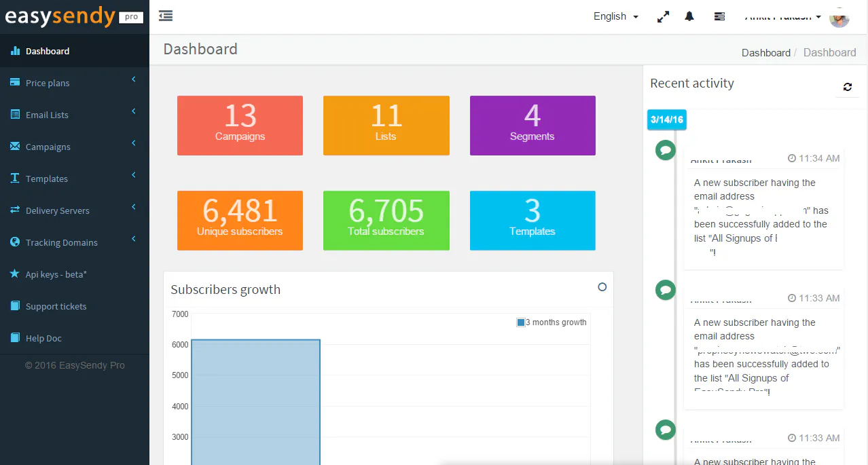Image resolution: width=868 pixels, height=465 pixels.
Task: Click the Tracking Domains globe icon
Action: click(x=15, y=242)
